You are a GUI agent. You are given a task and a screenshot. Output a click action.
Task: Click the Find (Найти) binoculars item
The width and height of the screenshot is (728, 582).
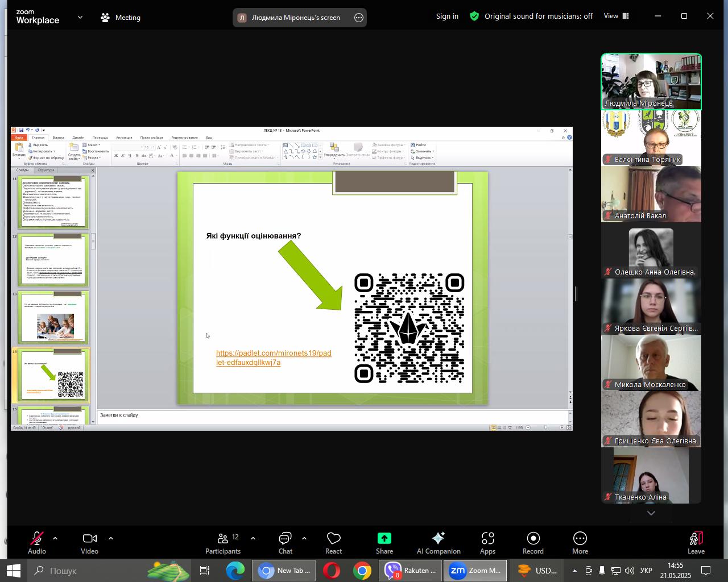[418, 145]
